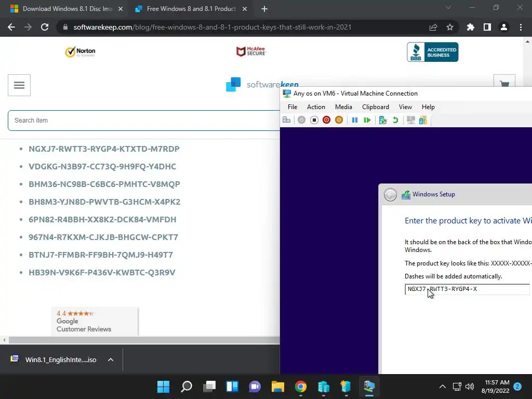The width and height of the screenshot is (532, 399).
Task: Open a new Chrome tab
Action: click(264, 9)
